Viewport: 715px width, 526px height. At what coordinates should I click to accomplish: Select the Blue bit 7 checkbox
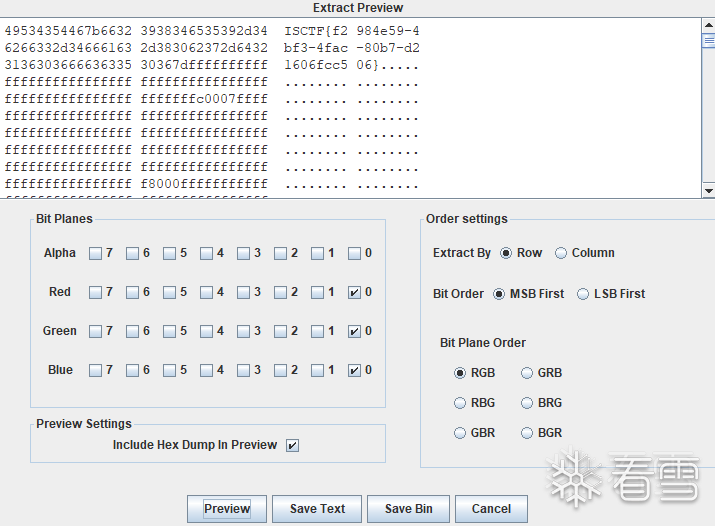(x=95, y=370)
